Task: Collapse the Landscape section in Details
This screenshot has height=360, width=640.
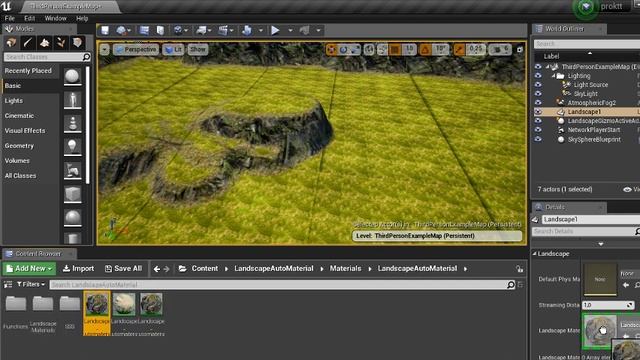Action: 534,253
